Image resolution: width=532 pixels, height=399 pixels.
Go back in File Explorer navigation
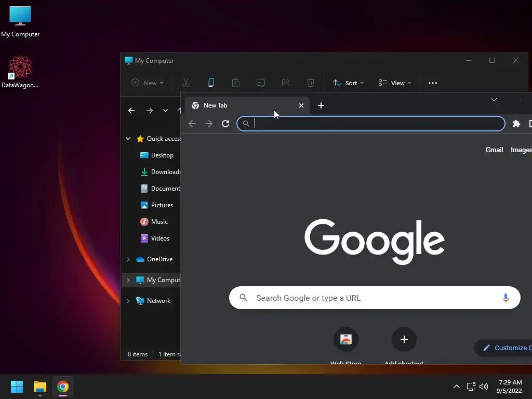[x=131, y=111]
